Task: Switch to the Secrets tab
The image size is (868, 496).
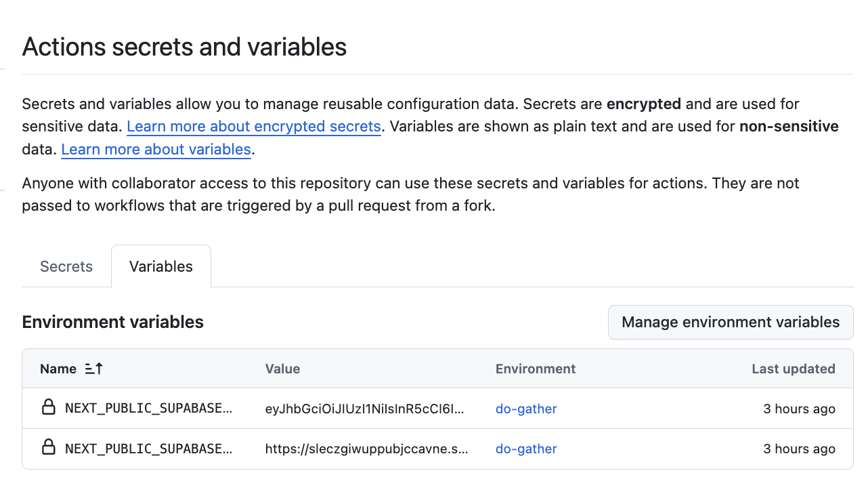Action: [66, 266]
